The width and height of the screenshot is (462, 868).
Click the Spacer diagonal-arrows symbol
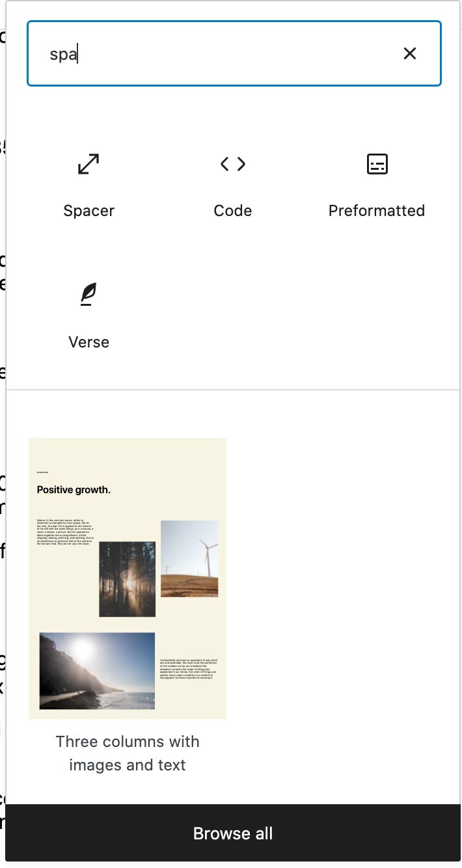[88, 164]
